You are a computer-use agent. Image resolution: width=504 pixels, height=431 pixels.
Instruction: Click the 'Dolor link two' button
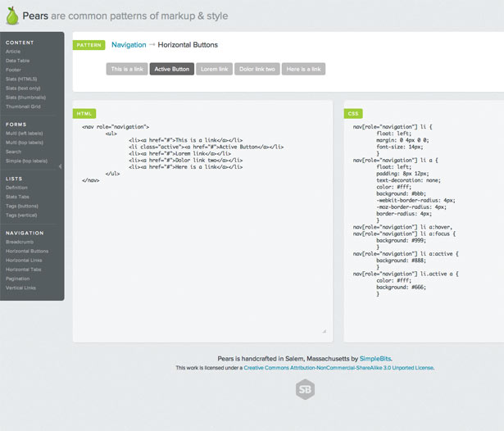(257, 69)
